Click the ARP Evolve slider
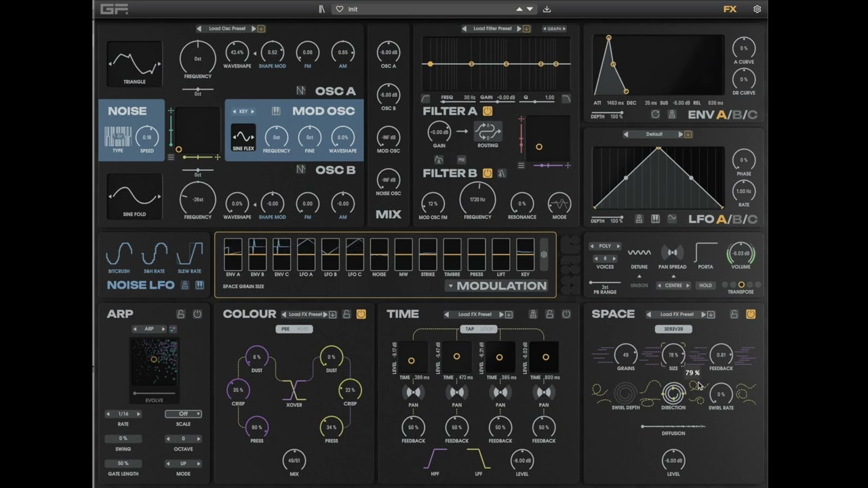Viewport: 868px width, 488px height. tap(154, 393)
